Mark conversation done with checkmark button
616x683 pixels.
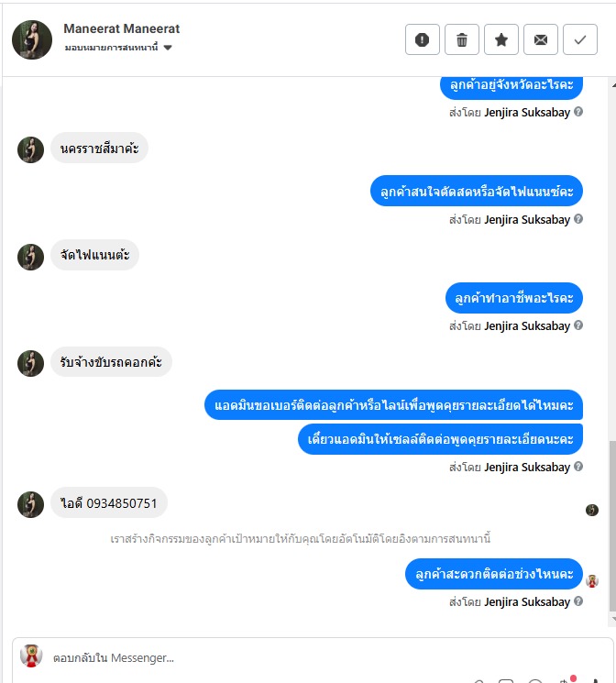[x=580, y=39]
